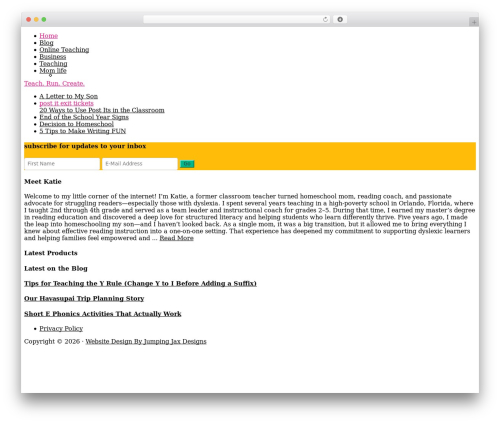This screenshot has height=423, width=500.
Task: Open the Mom life link
Action: pyautogui.click(x=53, y=71)
